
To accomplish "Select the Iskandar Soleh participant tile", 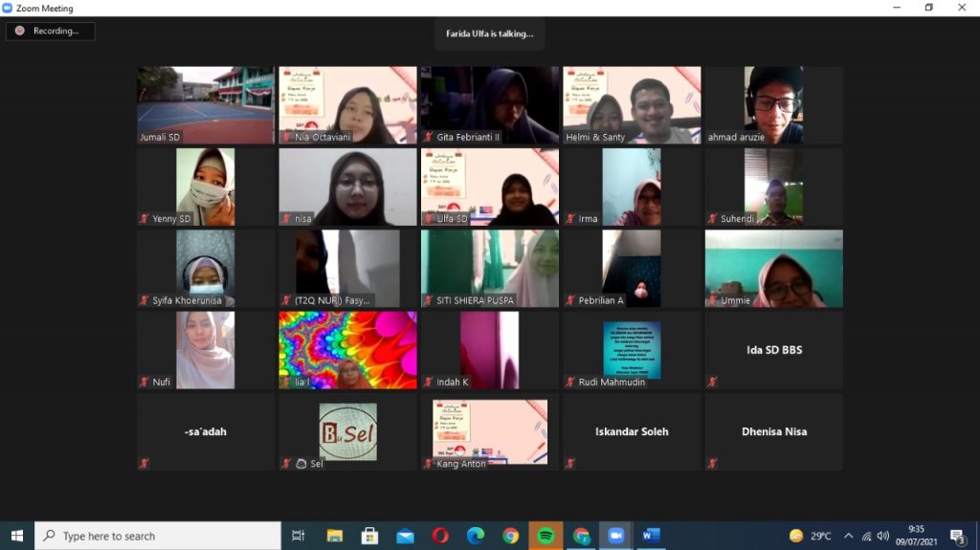I will pyautogui.click(x=632, y=432).
